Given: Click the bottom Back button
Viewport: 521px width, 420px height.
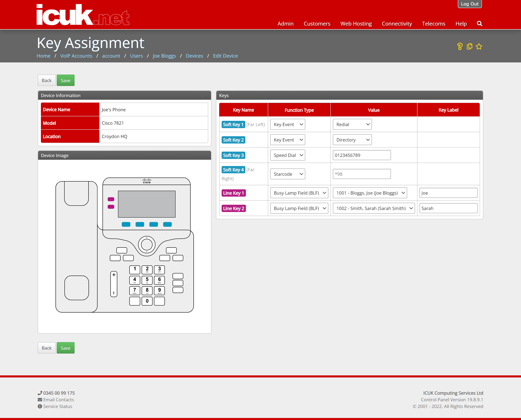Looking at the screenshot, I should 46,348.
